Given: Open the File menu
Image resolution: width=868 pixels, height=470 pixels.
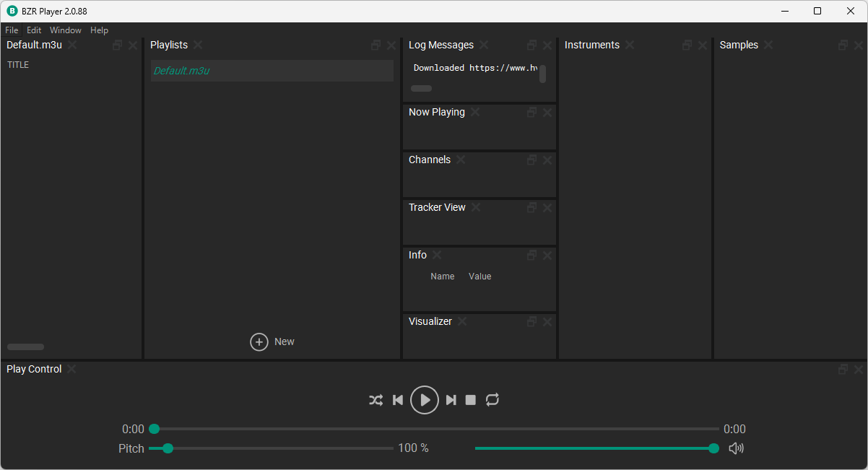Looking at the screenshot, I should [x=12, y=30].
